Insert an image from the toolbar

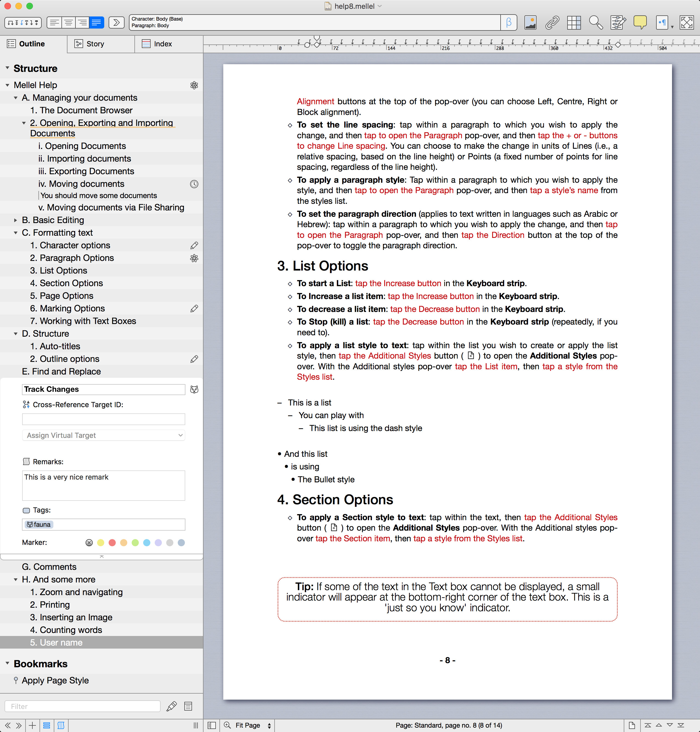click(x=530, y=22)
